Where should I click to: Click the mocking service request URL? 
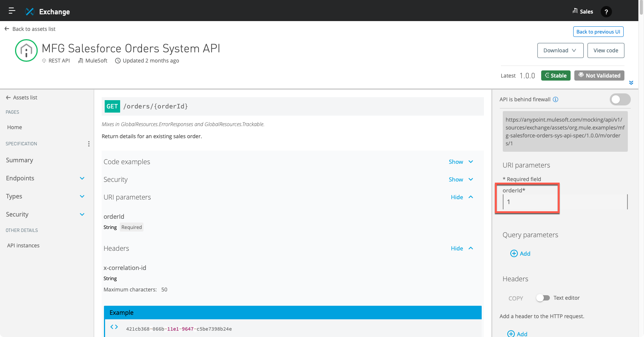coord(565,131)
